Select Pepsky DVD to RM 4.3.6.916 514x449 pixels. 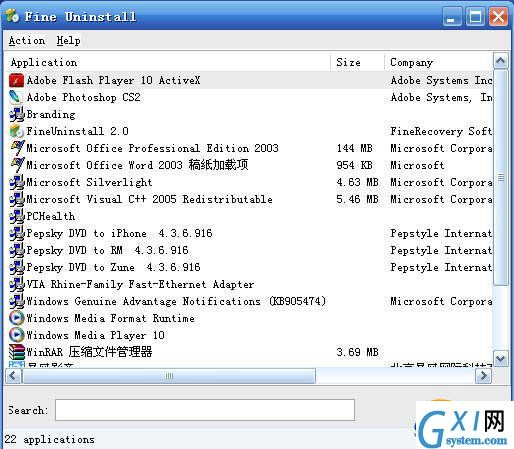click(x=107, y=250)
